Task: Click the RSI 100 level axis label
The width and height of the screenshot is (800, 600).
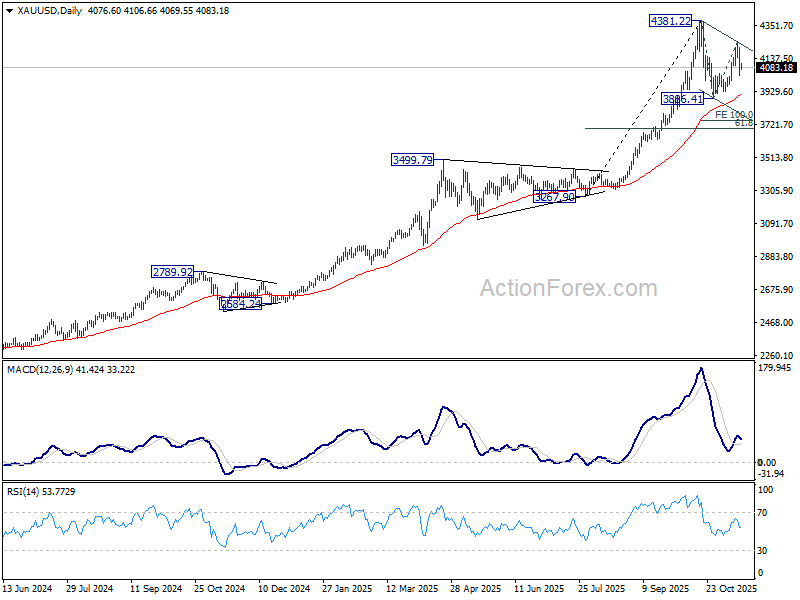Action: pos(766,490)
